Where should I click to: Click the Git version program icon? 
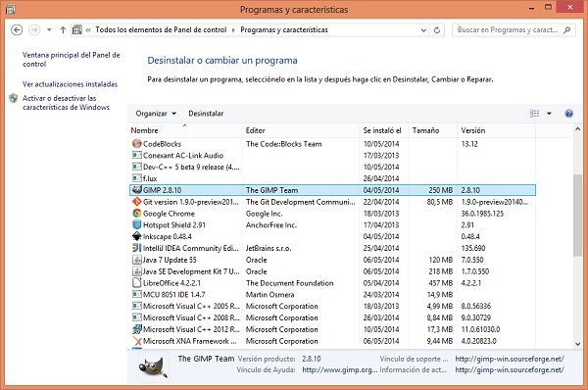137,202
